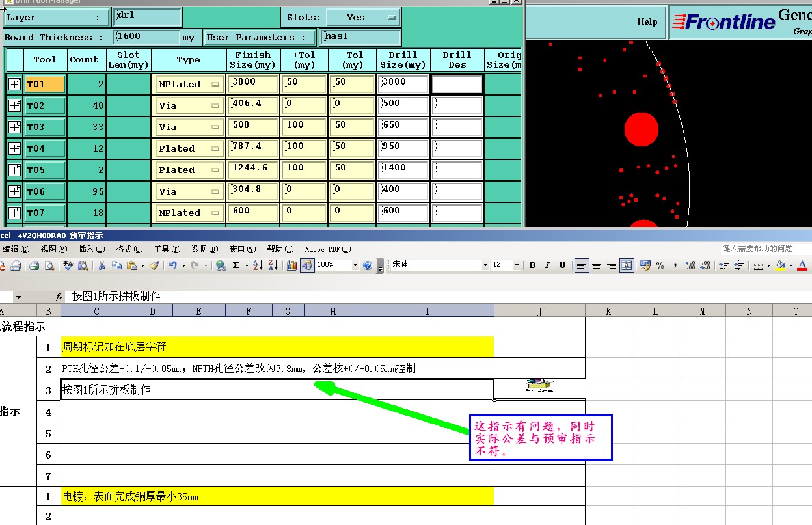Toggle the plus box for tool T07

pos(14,213)
